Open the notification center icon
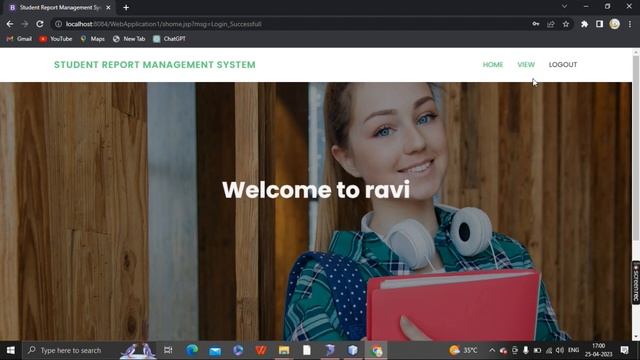The height and width of the screenshot is (360, 640). [x=624, y=350]
